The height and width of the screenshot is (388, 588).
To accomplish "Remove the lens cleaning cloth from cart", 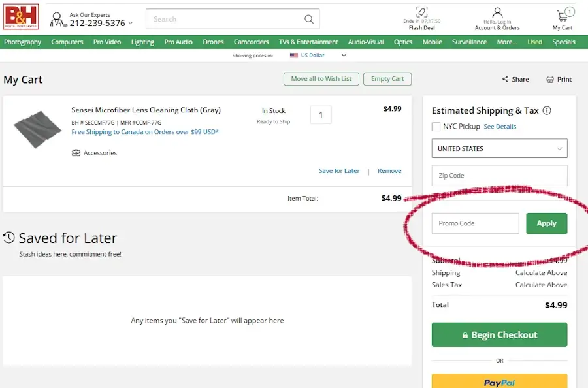I will (x=389, y=171).
